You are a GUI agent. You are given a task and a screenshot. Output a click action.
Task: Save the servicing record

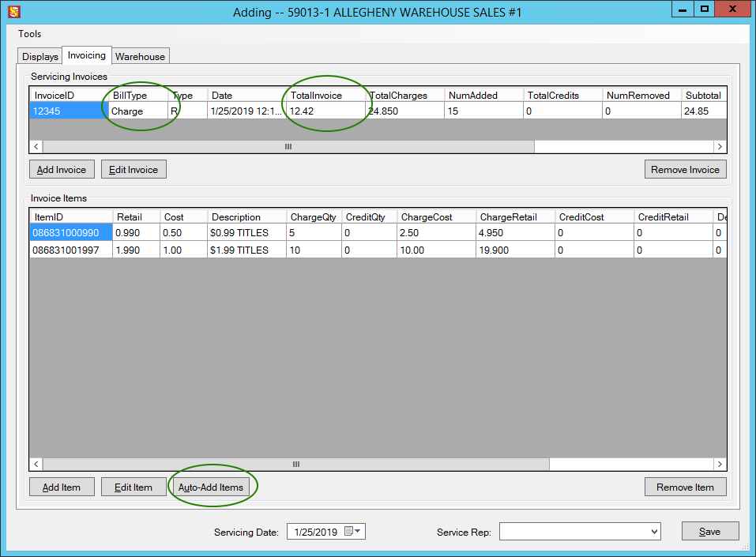(x=709, y=531)
